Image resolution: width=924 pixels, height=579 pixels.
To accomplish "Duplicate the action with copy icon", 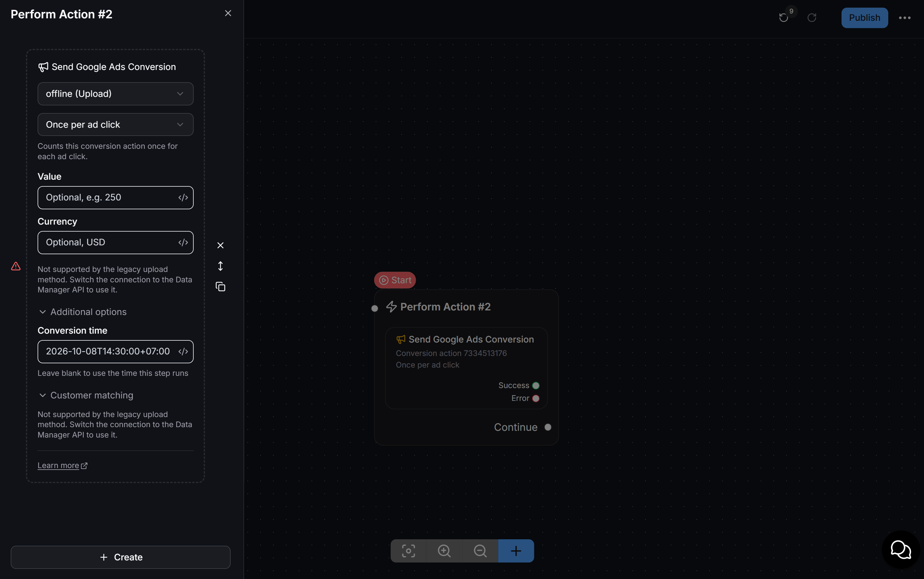I will 221,286.
